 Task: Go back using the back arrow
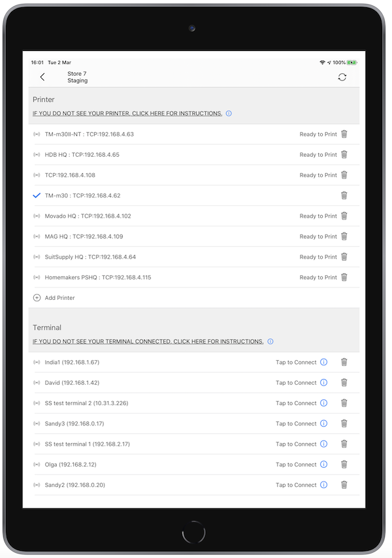click(42, 77)
